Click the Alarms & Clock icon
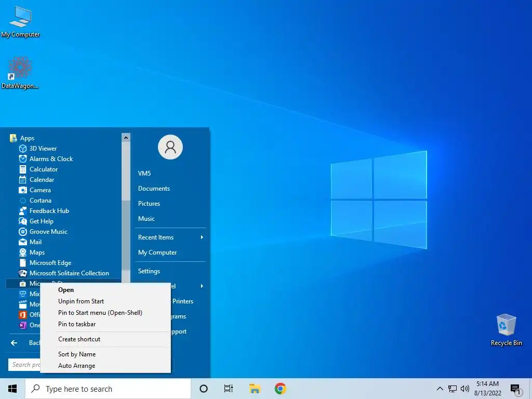The image size is (532, 399). pyautogui.click(x=23, y=159)
